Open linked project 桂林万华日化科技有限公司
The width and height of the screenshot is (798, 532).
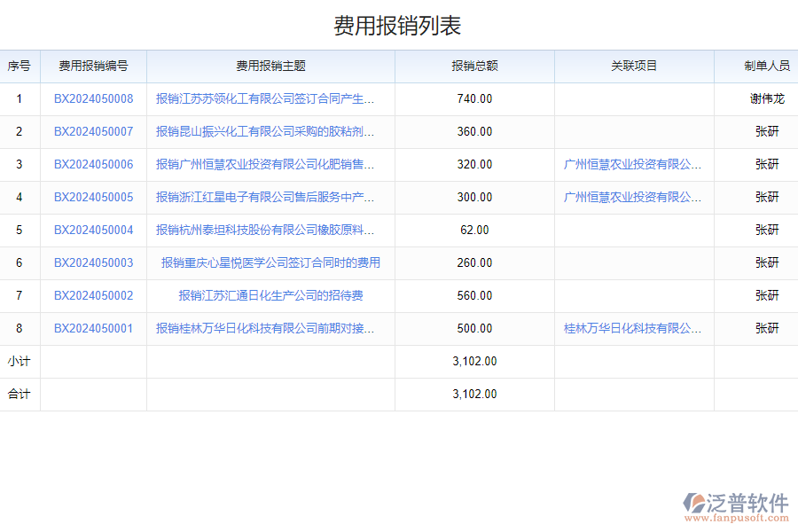pos(632,328)
